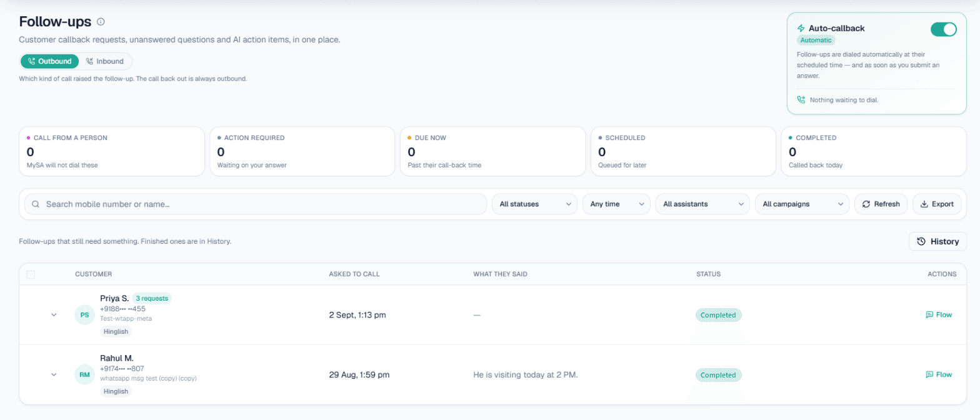Click the lightning bolt Auto-callback icon
This screenshot has width=980, height=420.
pyautogui.click(x=801, y=28)
